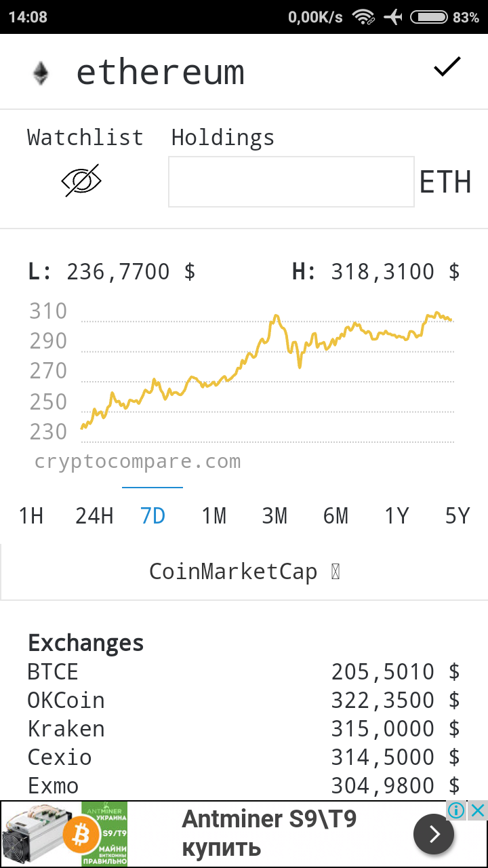The height and width of the screenshot is (868, 488).
Task: Focus the Holdings ETH input field
Action: click(291, 182)
